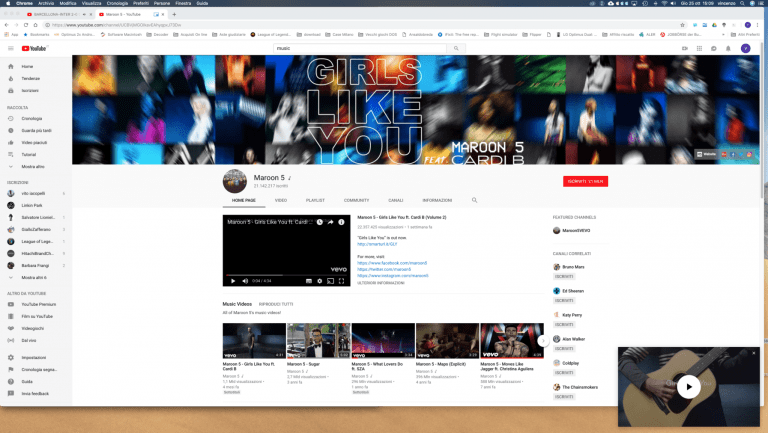Open Video piaciuti in the sidebar
Image resolution: width=768 pixels, height=433 pixels.
[36, 143]
